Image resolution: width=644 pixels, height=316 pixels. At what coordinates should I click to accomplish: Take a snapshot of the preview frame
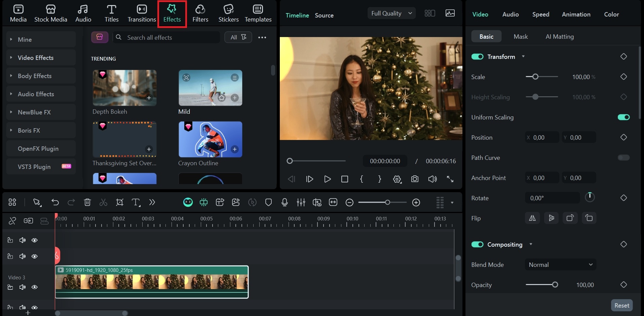point(415,179)
